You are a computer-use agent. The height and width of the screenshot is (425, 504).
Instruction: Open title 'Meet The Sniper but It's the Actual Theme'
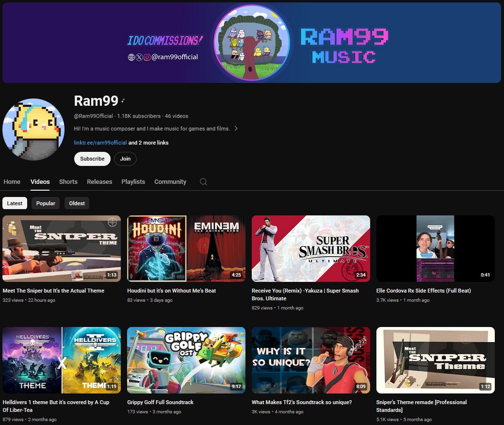point(53,291)
